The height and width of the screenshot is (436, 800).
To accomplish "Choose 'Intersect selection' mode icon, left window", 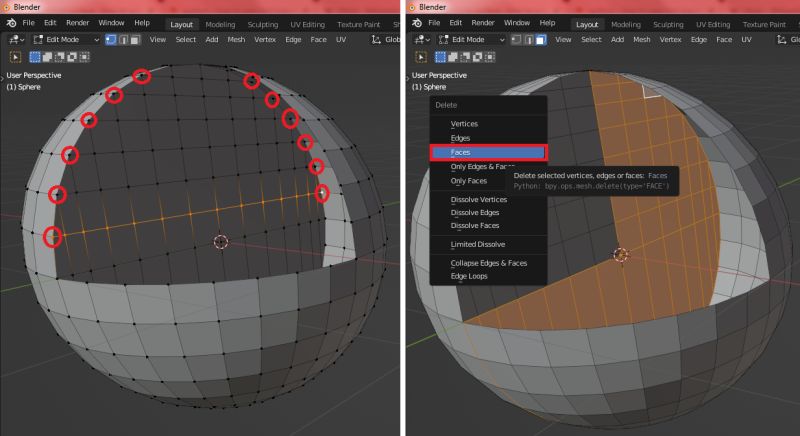I will click(84, 57).
